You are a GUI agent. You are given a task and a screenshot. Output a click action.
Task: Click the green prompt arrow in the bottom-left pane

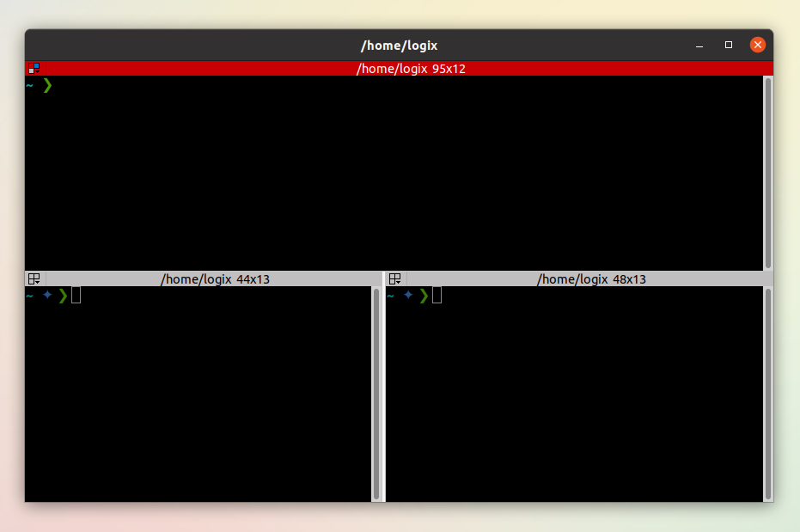62,295
